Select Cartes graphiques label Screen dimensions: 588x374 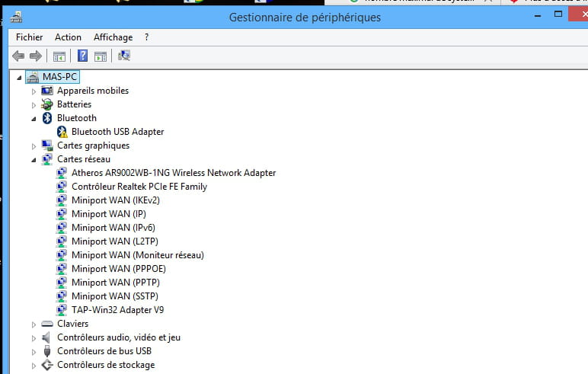94,145
